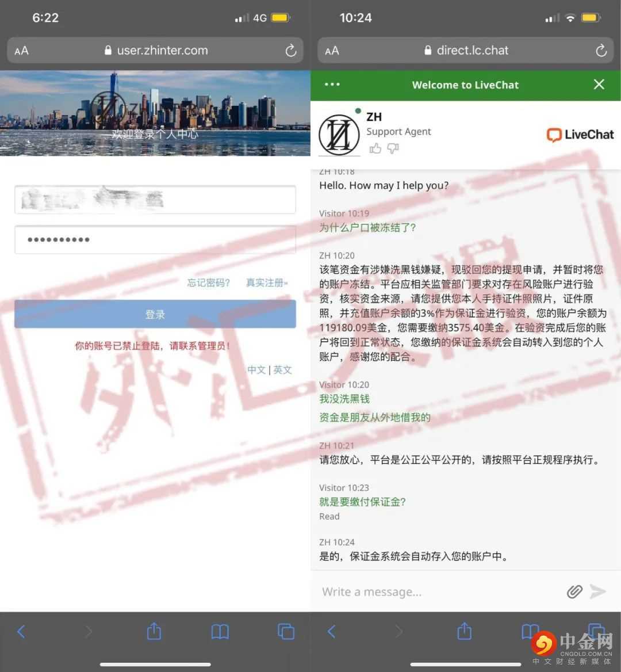Give a thumbs down rating to agent ZH
Viewport: 621px width, 672px height.
[393, 148]
